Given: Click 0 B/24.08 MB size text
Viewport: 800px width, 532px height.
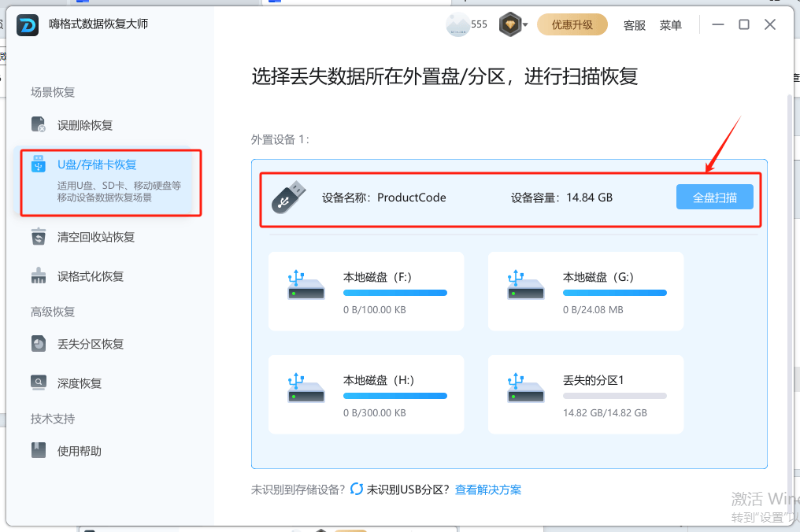Looking at the screenshot, I should (x=593, y=309).
